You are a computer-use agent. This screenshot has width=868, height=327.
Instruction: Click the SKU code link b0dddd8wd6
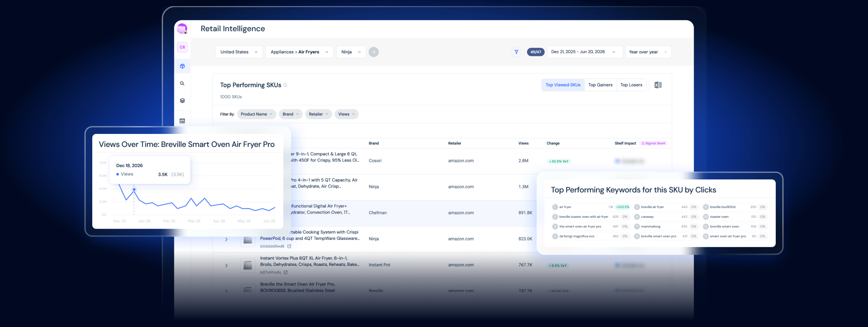[272, 246]
